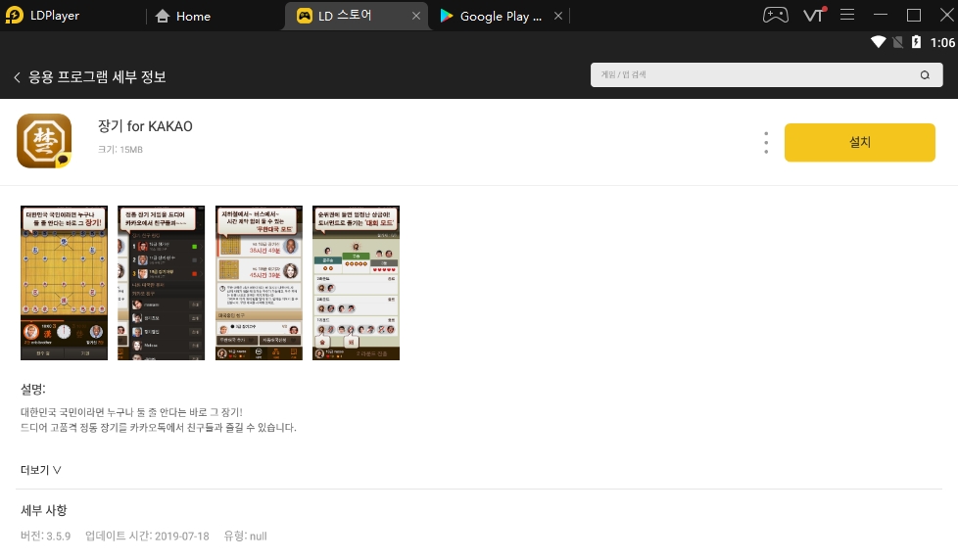Click the 장기 for KAKAO app title
The width and height of the screenshot is (958, 560).
[145, 126]
